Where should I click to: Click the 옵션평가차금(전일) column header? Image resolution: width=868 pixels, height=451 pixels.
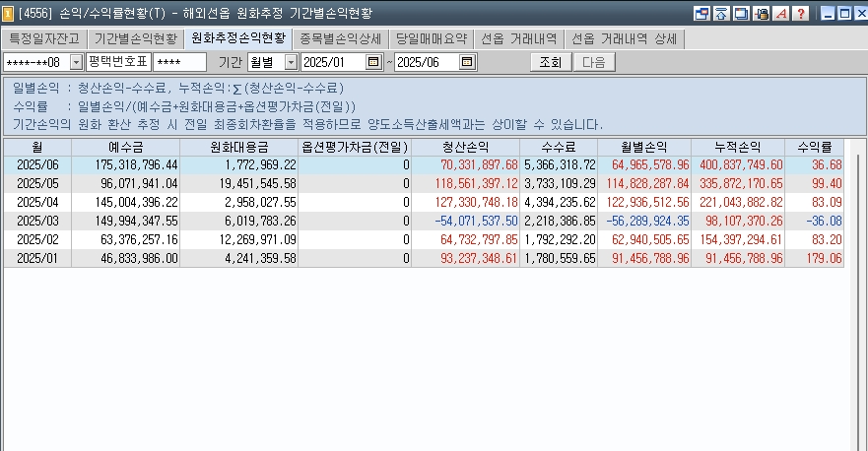(355, 147)
